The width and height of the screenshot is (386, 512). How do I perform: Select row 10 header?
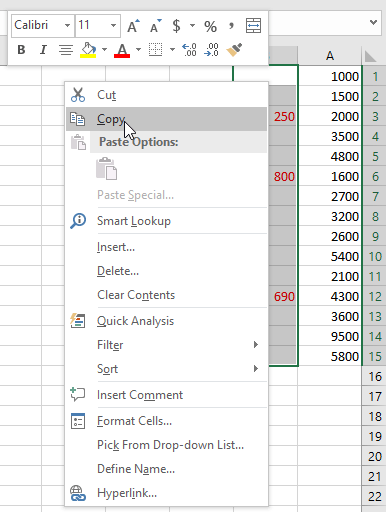[x=375, y=256]
